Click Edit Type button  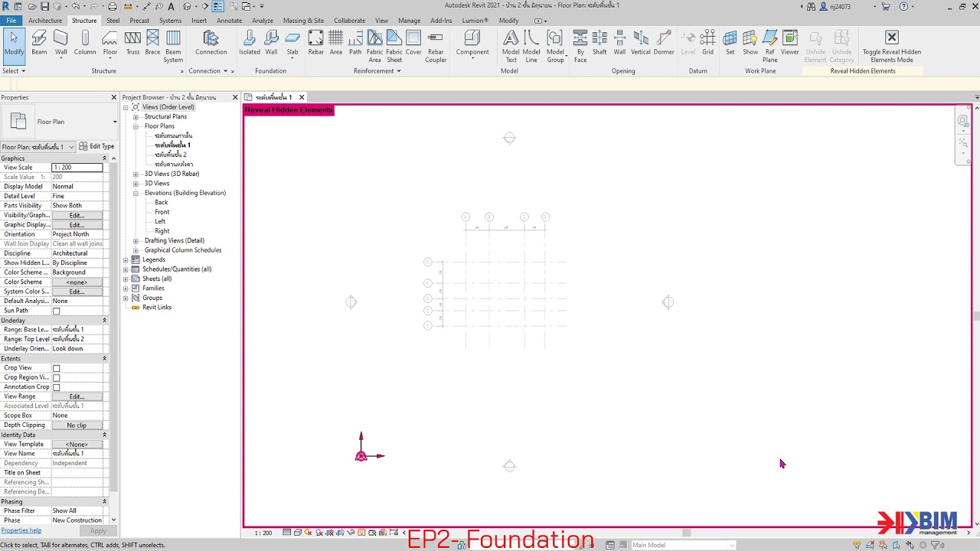[x=97, y=146]
